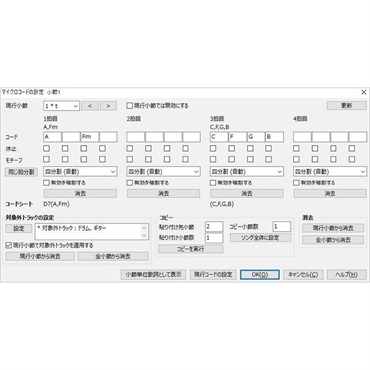Viewport: 370px width, 370px height.
Task: Click the 同じ拍分割 button
Action: tap(21, 172)
